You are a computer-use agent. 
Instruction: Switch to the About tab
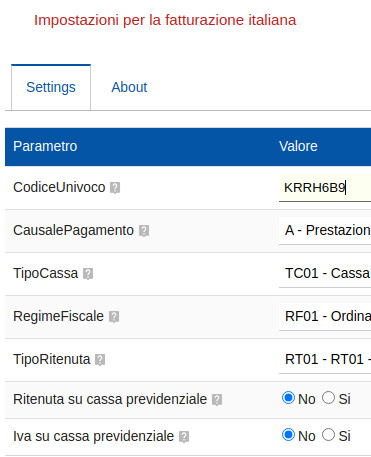tap(129, 87)
